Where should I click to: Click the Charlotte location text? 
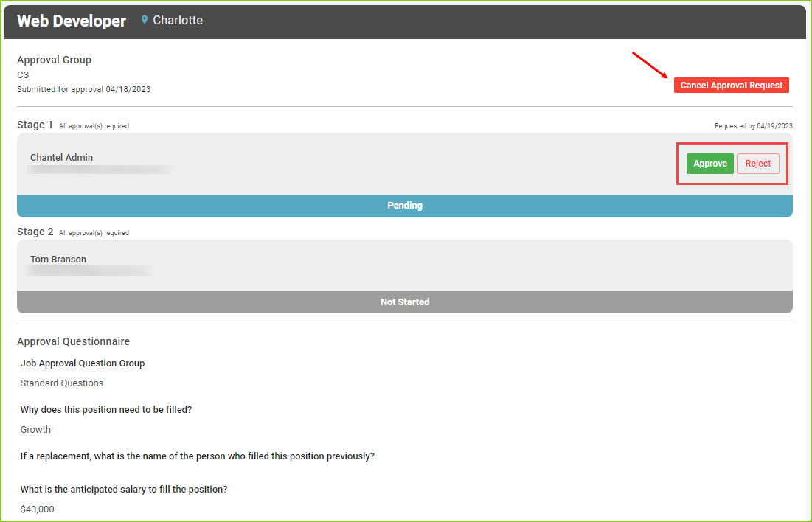pyautogui.click(x=178, y=20)
